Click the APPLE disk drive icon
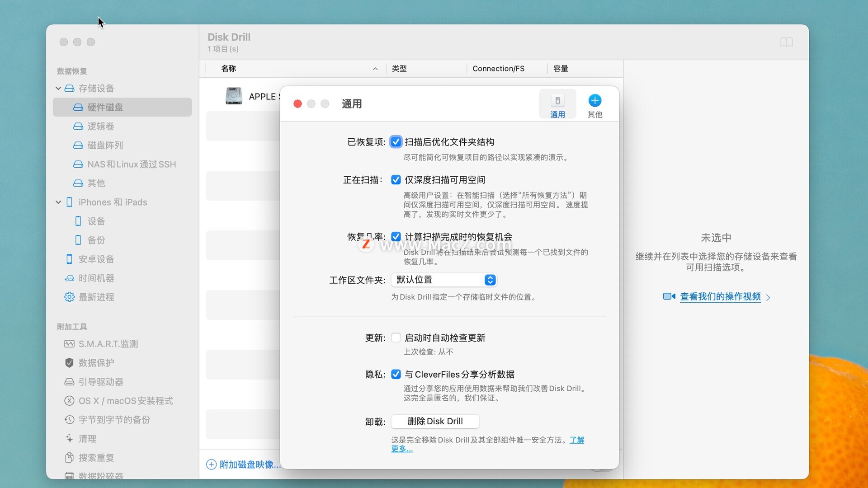 [234, 96]
